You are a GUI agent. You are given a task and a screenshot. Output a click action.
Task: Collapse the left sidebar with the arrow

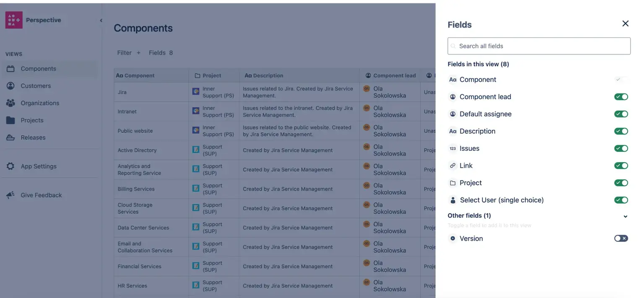pyautogui.click(x=101, y=21)
